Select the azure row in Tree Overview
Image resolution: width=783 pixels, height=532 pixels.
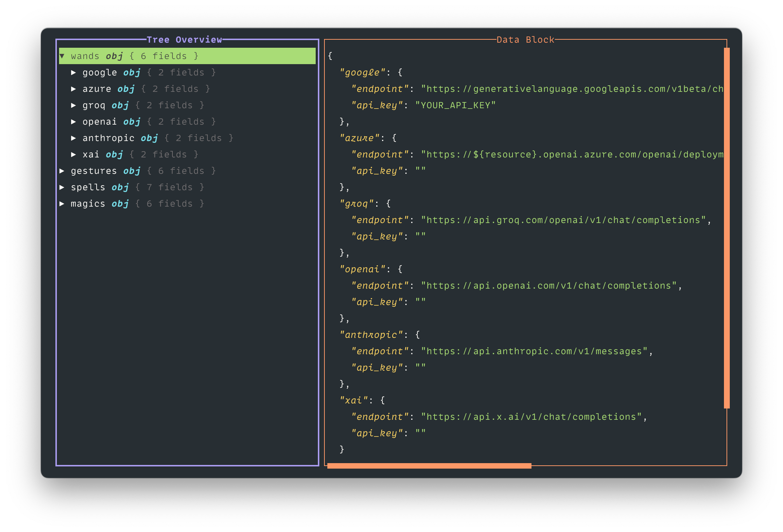(187, 89)
